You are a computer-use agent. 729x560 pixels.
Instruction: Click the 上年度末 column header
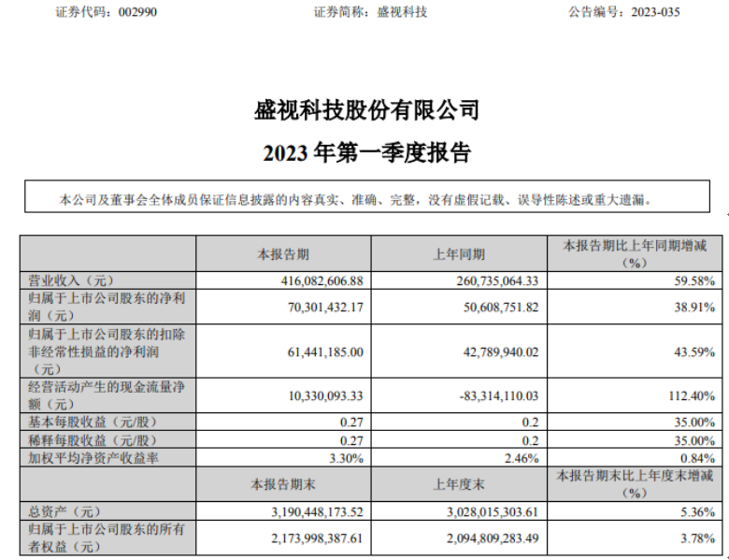[459, 484]
